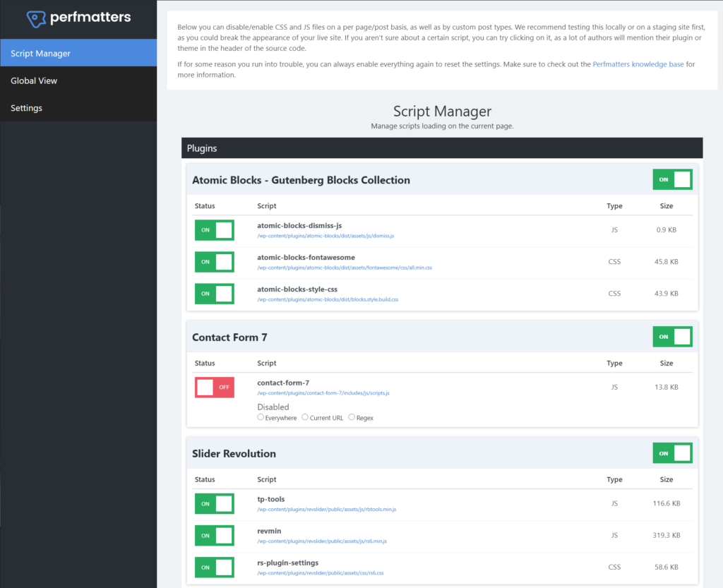723x588 pixels.
Task: Open Global View in the sidebar
Action: [x=34, y=80]
